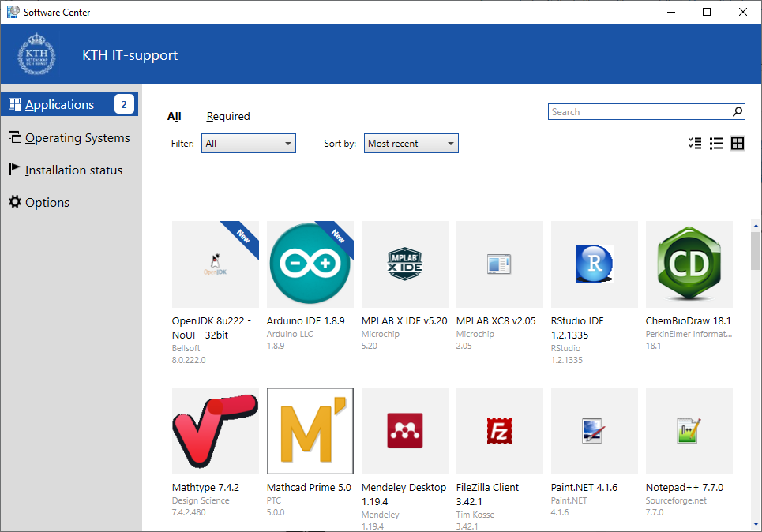This screenshot has height=532, width=762.
Task: Select the All applications tab
Action: click(174, 116)
